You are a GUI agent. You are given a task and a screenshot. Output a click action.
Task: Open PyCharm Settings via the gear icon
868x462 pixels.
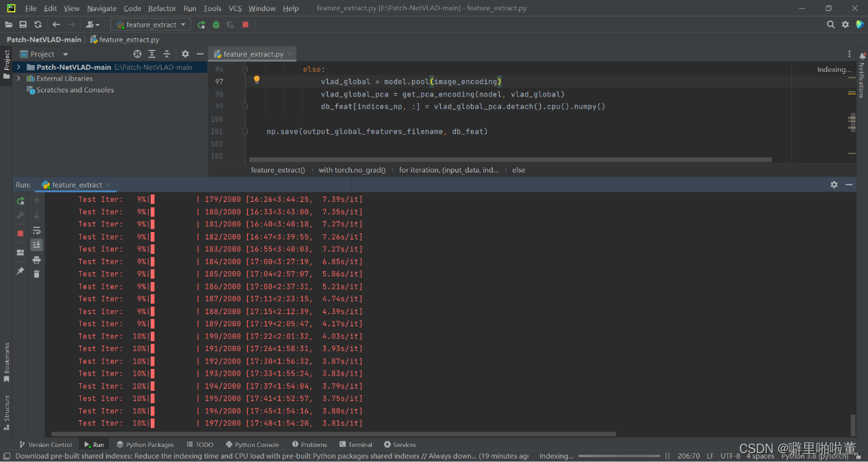point(845,24)
